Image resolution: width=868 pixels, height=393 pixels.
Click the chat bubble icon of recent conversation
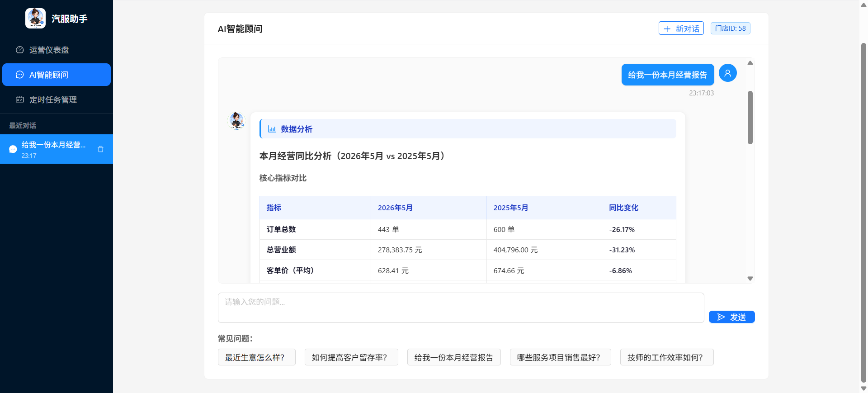(x=13, y=149)
